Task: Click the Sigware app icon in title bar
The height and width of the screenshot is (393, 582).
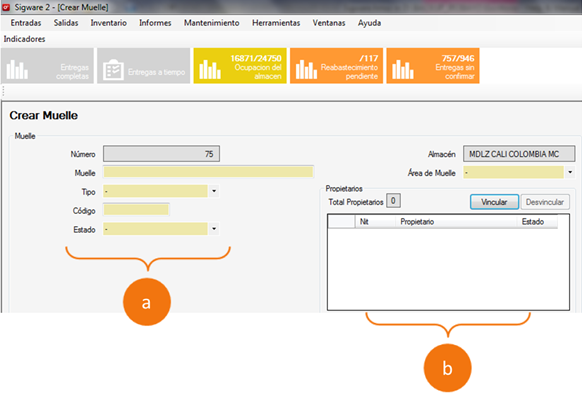Action: 6,7
